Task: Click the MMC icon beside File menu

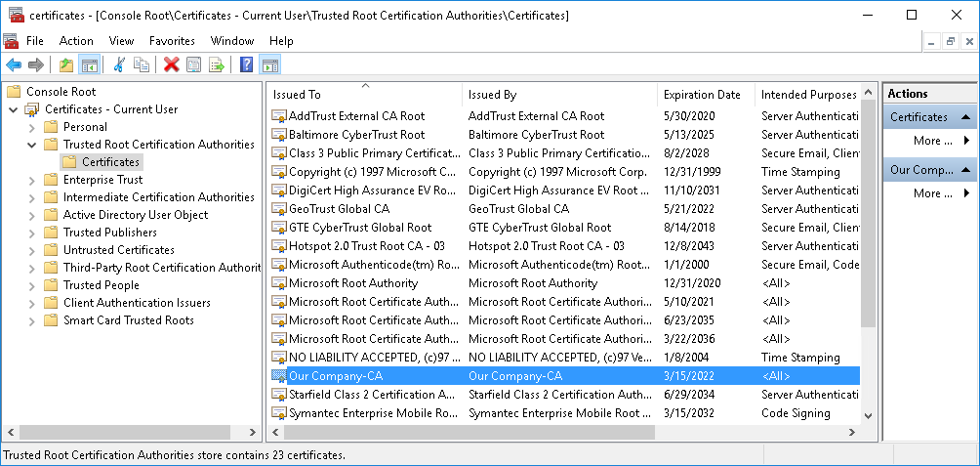Action: point(11,41)
